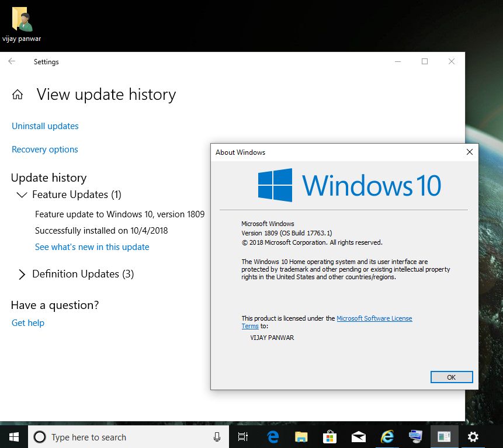Screen dimensions: 503x448
Task: Maximize the Settings window
Action: click(x=425, y=61)
